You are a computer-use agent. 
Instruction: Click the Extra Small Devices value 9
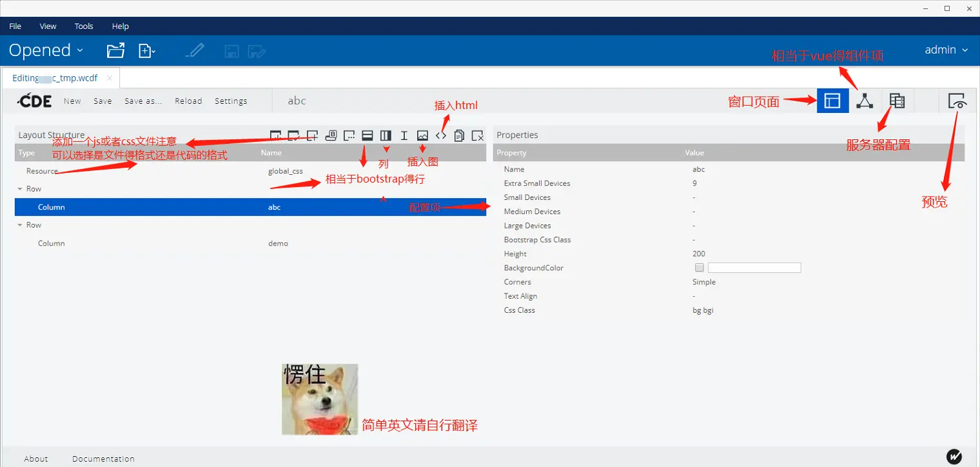tap(695, 183)
